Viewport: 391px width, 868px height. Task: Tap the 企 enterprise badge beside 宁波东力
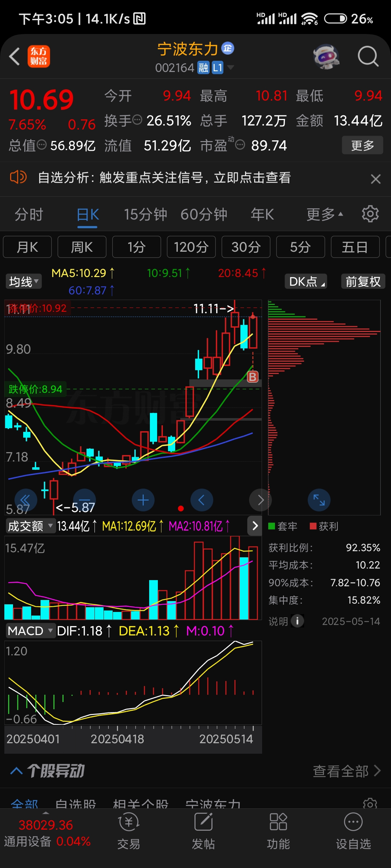click(228, 48)
